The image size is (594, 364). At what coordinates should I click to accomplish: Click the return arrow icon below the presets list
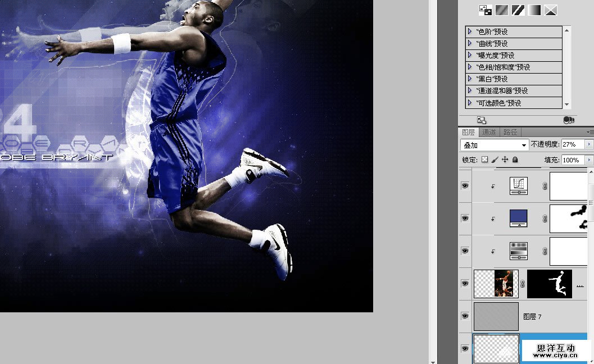pos(481,120)
